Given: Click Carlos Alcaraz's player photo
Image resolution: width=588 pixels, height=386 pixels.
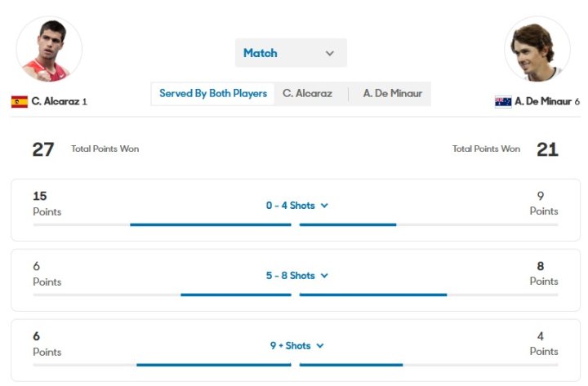Looking at the screenshot, I should coord(49,49).
